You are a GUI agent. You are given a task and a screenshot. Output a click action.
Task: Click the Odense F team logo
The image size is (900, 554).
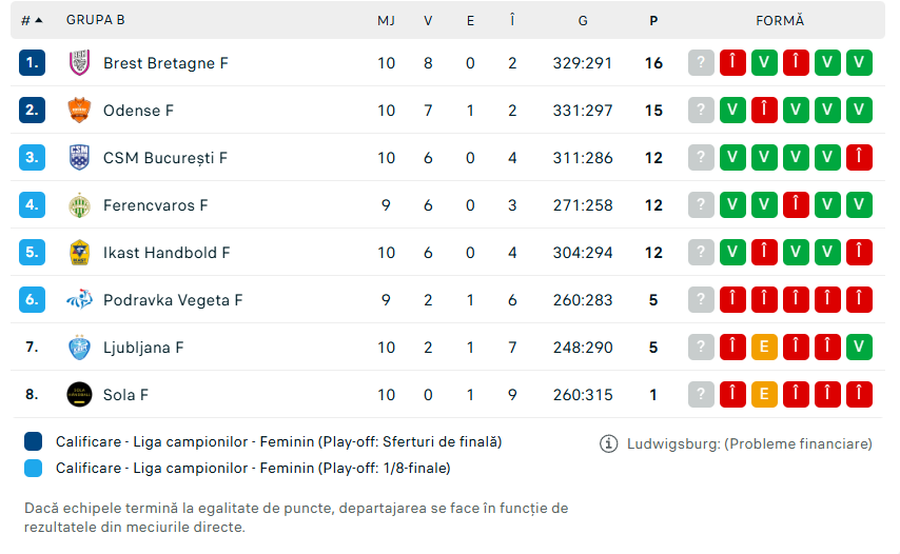tap(79, 110)
